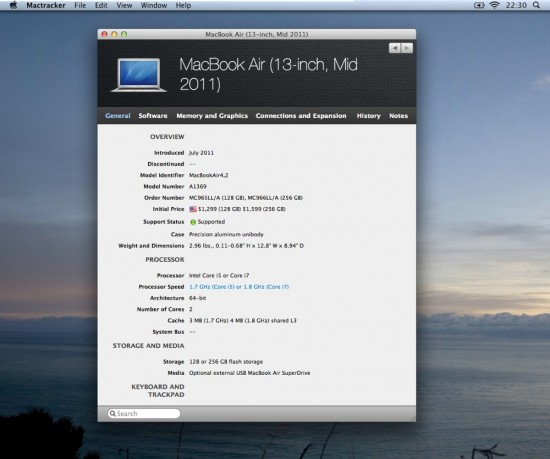The width and height of the screenshot is (550, 459).
Task: Open the View menu
Action: click(x=124, y=5)
